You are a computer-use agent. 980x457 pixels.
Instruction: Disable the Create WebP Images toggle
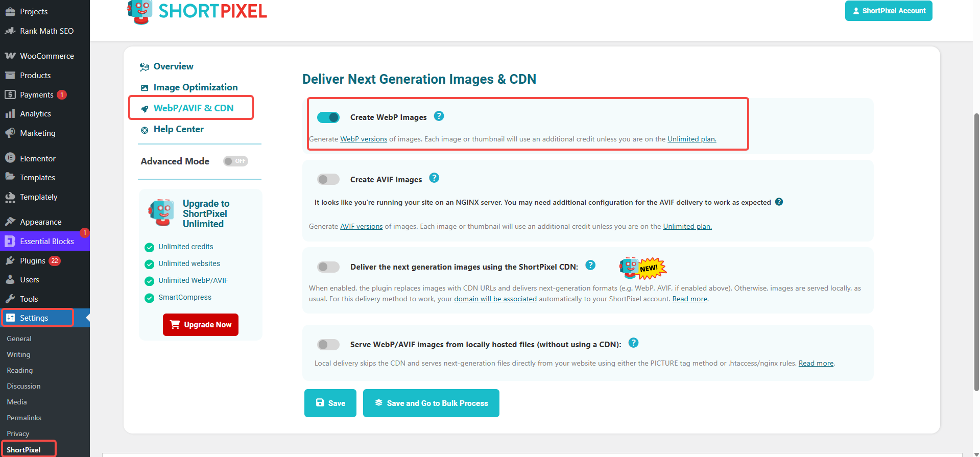(328, 117)
